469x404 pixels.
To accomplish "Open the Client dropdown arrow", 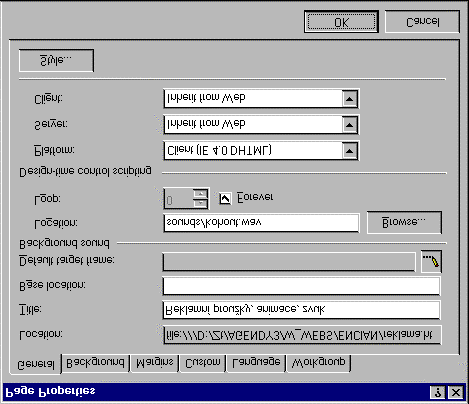I will point(349,99).
